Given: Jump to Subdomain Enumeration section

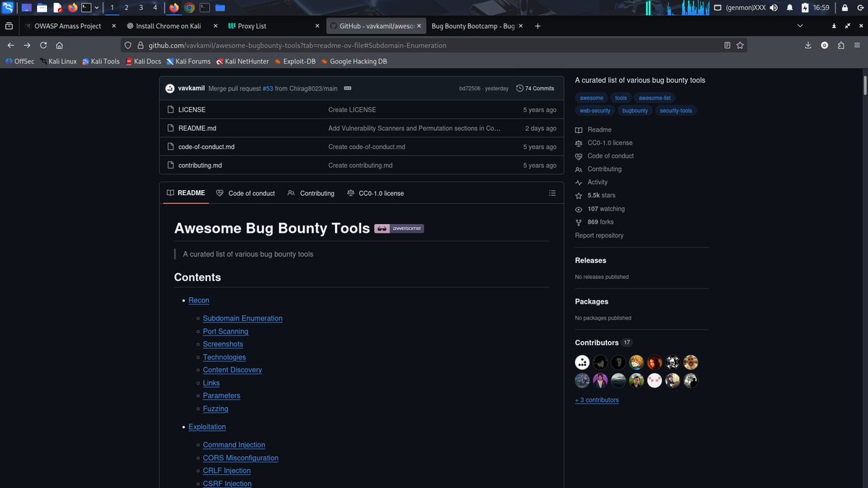Looking at the screenshot, I should (242, 318).
